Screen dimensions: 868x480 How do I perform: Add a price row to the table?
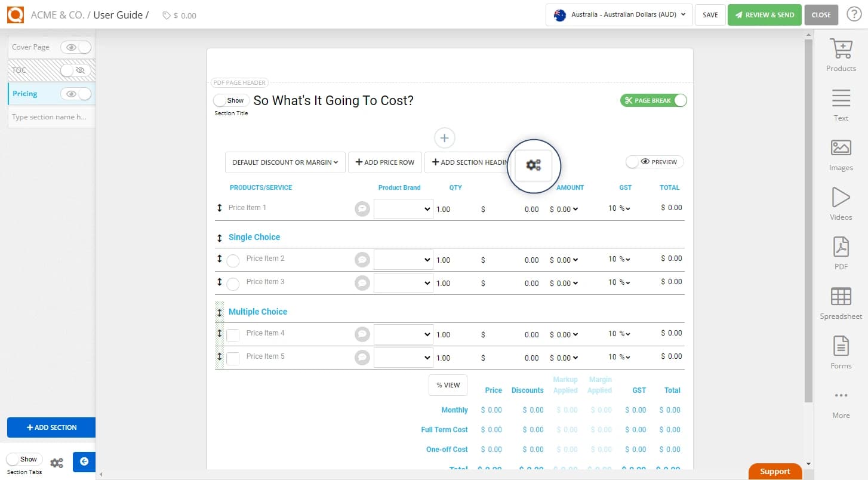pos(384,162)
